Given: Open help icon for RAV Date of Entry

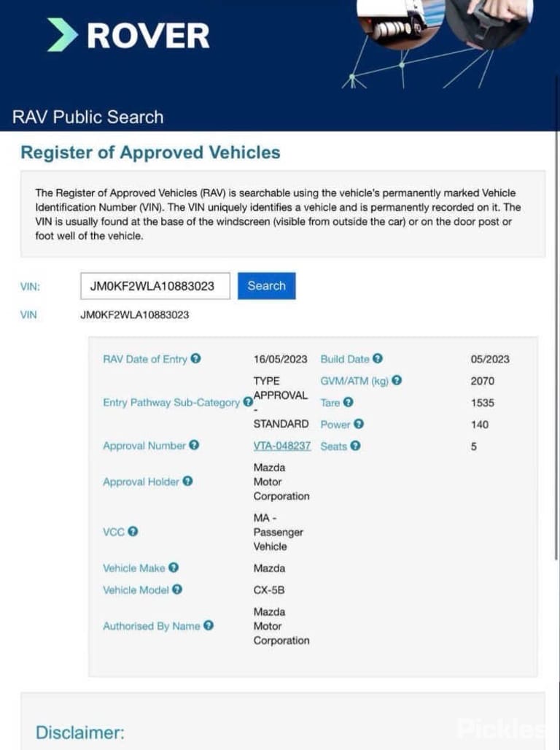Looking at the screenshot, I should click(195, 358).
